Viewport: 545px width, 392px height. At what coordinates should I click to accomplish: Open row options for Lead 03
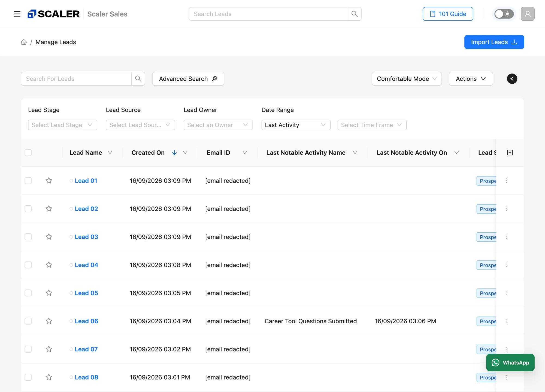(506, 237)
